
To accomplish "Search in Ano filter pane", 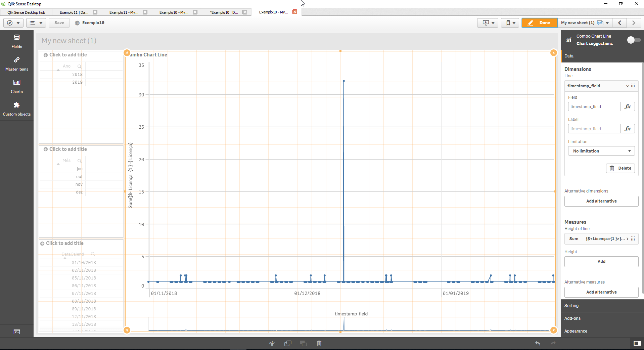I will point(80,67).
